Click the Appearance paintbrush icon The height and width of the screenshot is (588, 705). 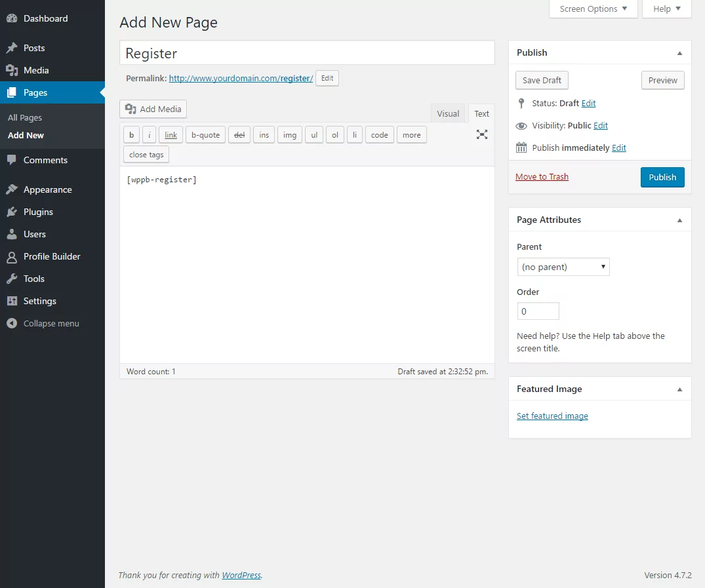coord(12,189)
